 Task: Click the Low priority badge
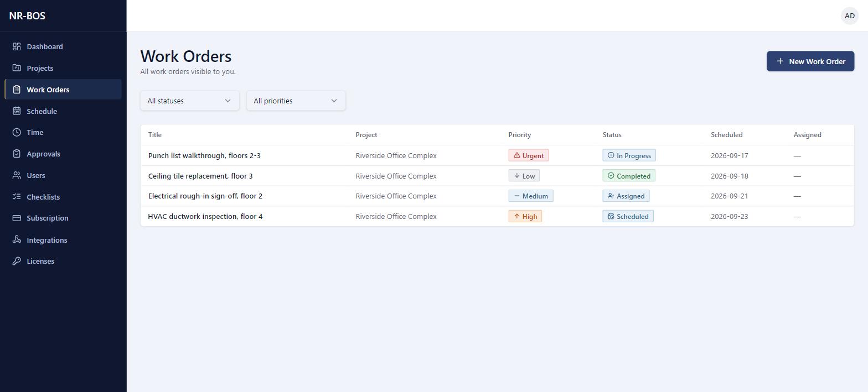[x=524, y=176]
